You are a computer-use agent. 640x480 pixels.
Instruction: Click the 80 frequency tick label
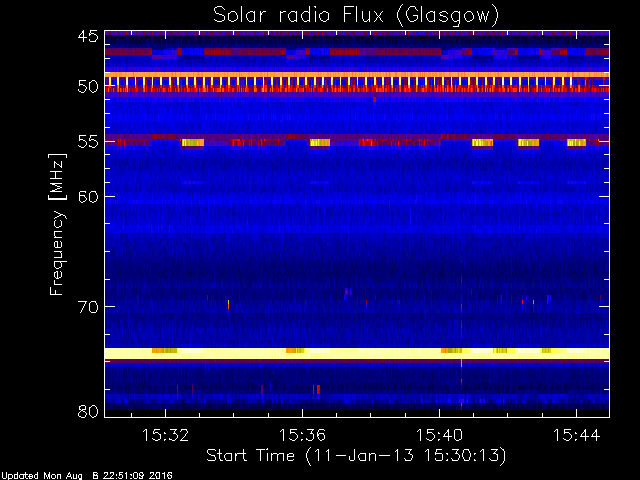[88, 411]
